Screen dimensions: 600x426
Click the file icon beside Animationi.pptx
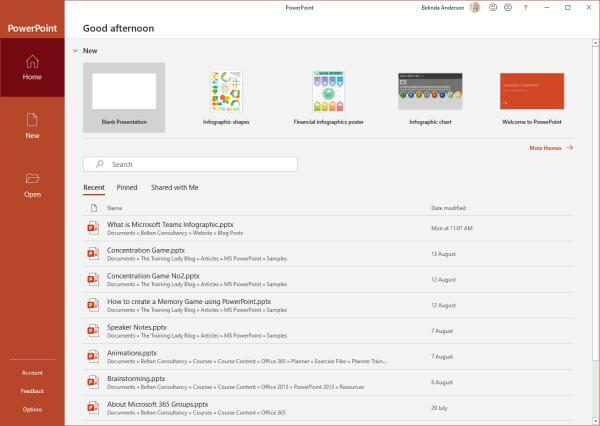tap(93, 356)
